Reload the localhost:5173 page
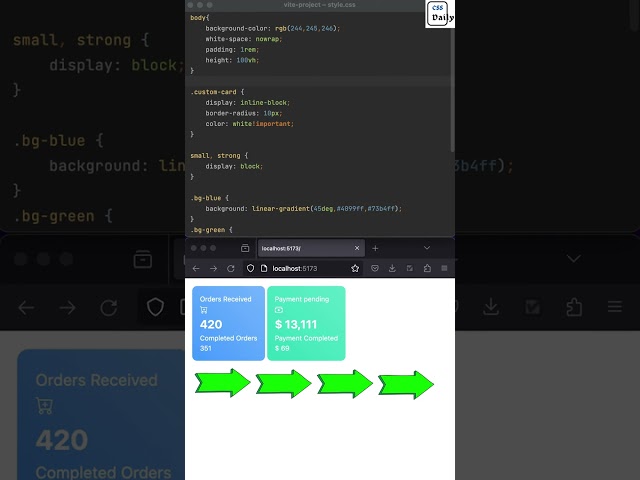This screenshot has width=640, height=480. pyautogui.click(x=231, y=269)
